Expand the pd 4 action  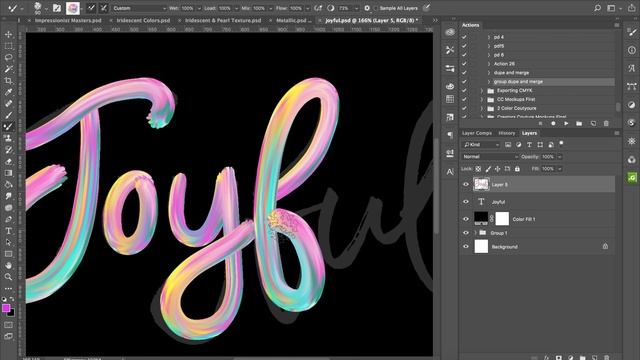point(489,37)
